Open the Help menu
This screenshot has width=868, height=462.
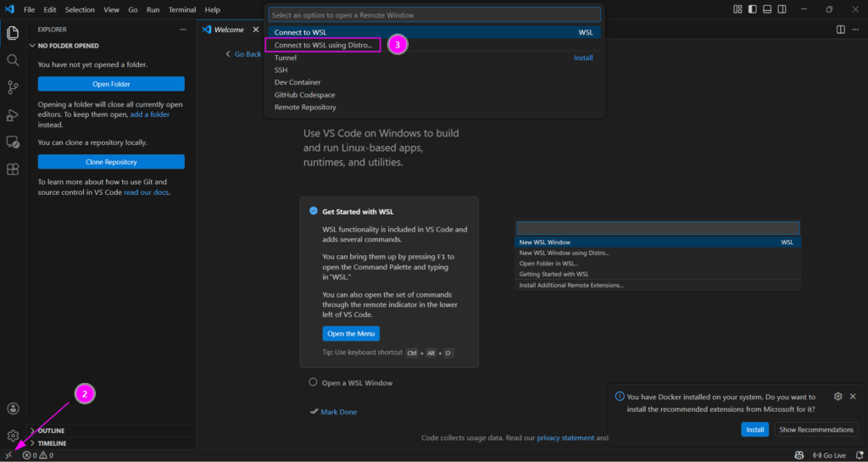(212, 9)
